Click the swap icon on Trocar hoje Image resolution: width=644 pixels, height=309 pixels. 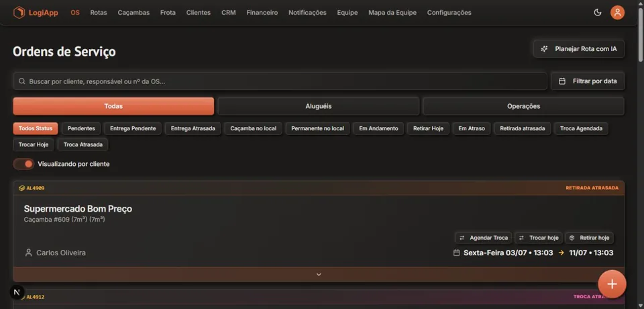[521, 238]
